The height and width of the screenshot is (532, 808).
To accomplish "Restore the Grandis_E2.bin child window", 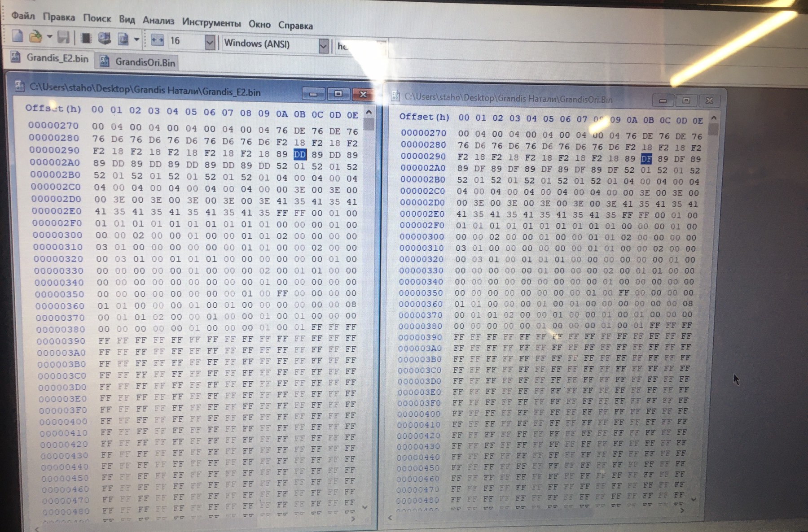I will (x=338, y=94).
